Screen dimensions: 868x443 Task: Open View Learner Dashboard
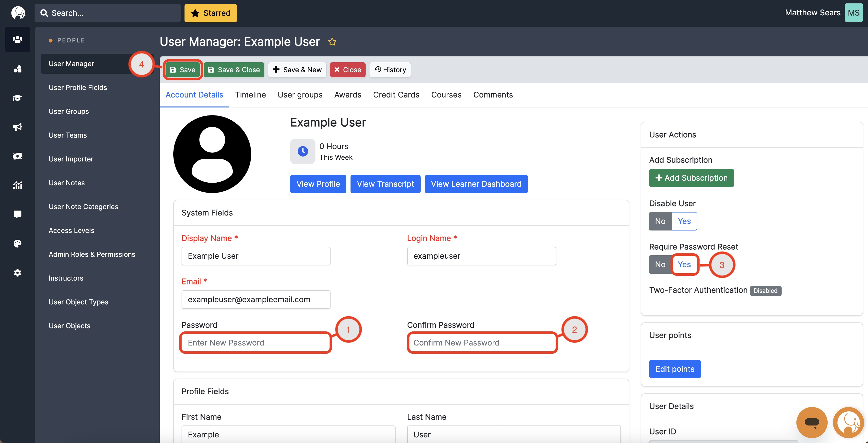[x=476, y=184]
